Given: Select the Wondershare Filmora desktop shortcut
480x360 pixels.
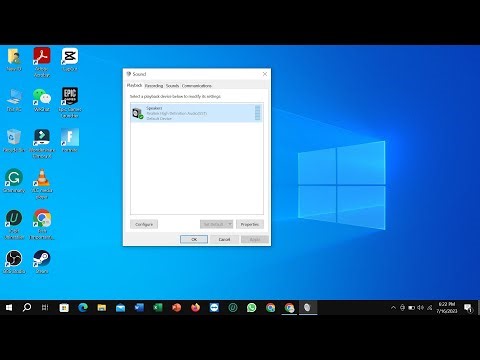Looking at the screenshot, I should point(42,143).
